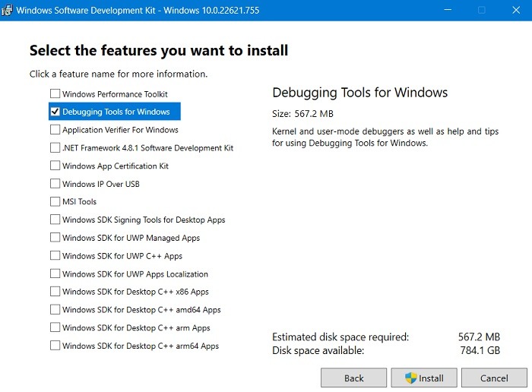
Task: Click Windows SDK for UWP C++ Apps label
Action: 122,256
